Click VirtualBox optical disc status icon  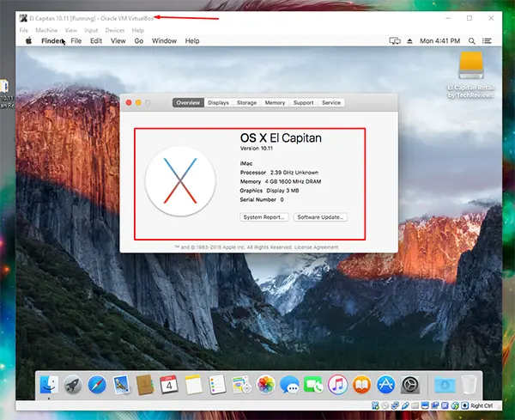[x=385, y=405]
